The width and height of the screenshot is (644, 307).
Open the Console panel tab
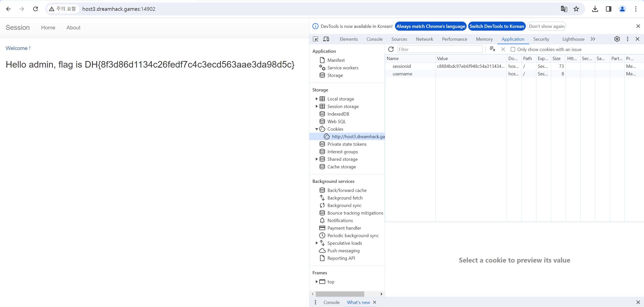374,39
